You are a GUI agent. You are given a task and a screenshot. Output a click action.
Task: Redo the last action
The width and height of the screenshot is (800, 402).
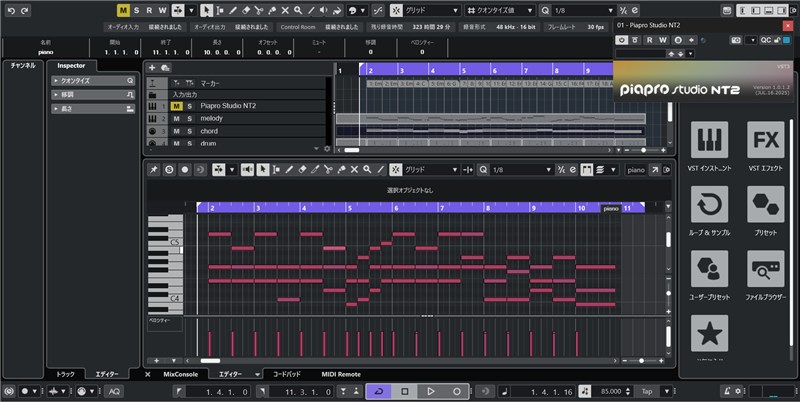[x=24, y=10]
